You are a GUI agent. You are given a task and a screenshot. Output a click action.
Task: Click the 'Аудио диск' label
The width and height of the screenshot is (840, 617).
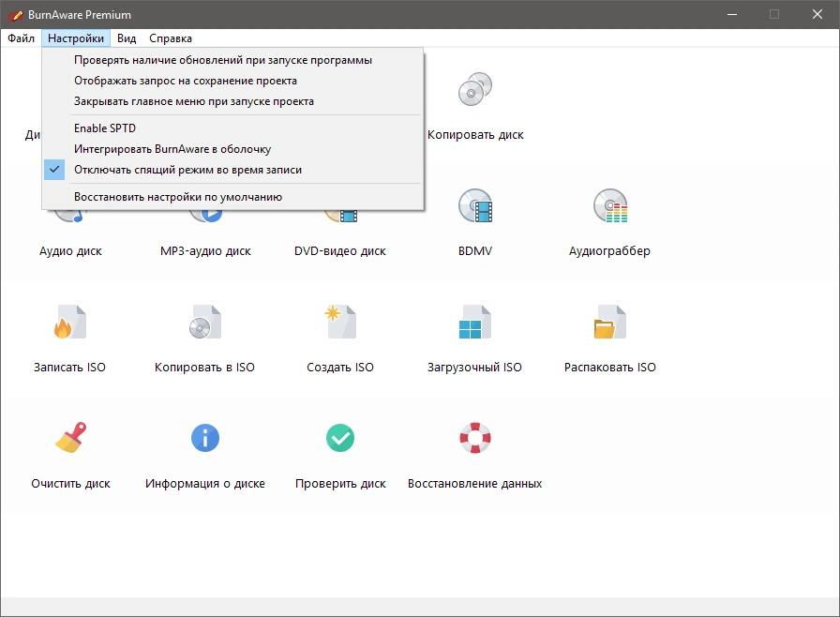70,251
